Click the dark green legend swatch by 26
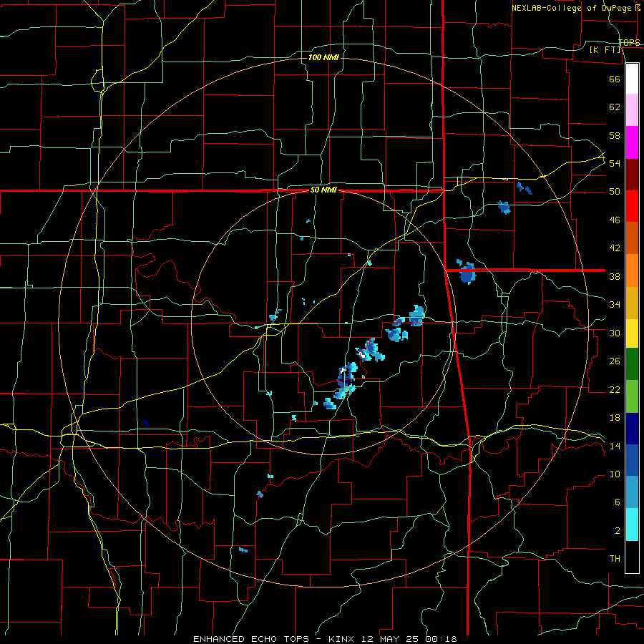 click(632, 364)
